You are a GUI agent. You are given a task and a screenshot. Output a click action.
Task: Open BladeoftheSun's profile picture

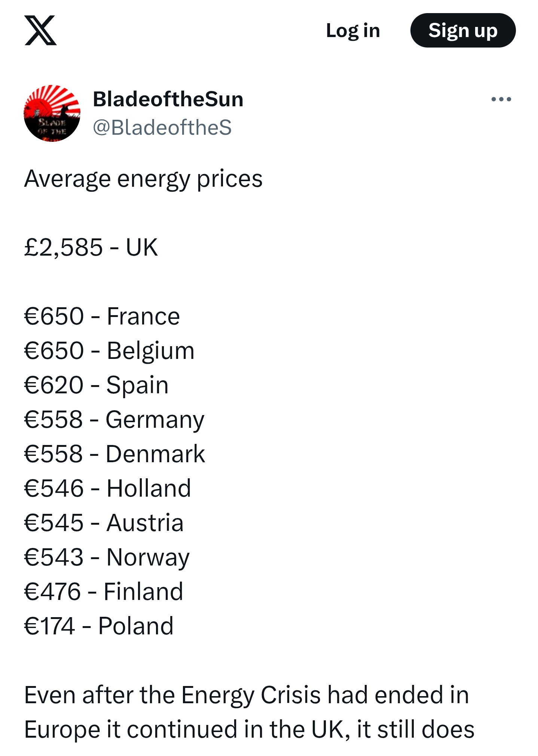tap(52, 113)
